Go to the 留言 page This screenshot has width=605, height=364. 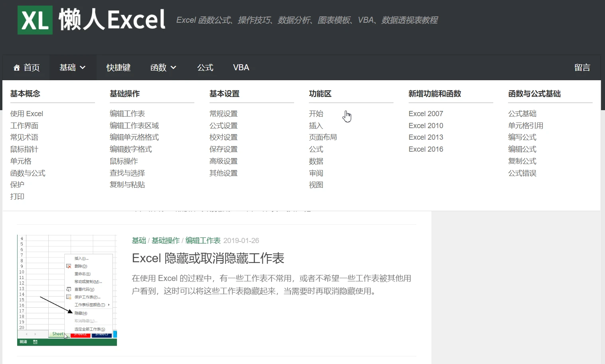(582, 68)
